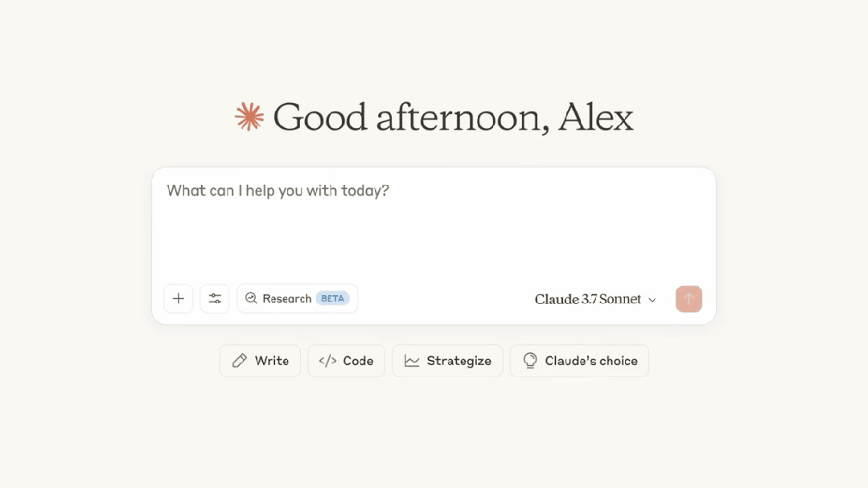This screenshot has height=488, width=868.
Task: Click the orange Claude starburst logo
Action: 249,117
